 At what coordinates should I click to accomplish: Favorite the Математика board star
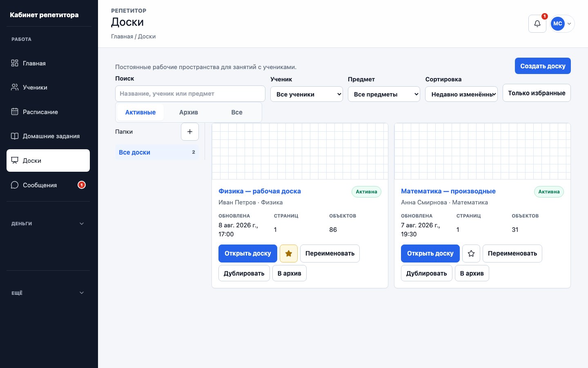(471, 254)
